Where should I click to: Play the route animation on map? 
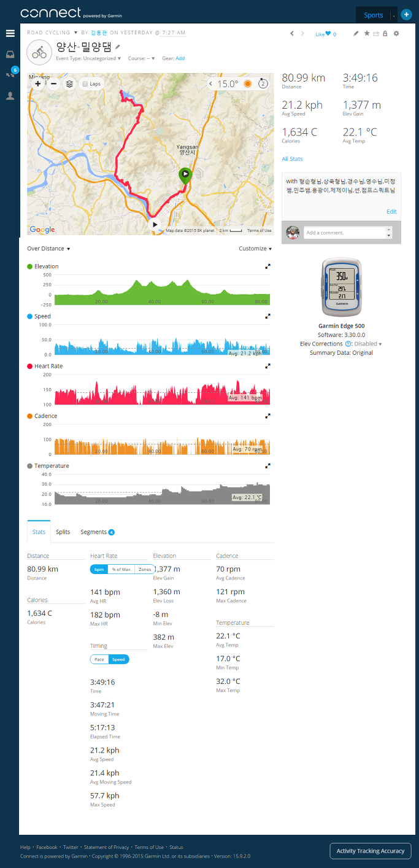click(x=155, y=225)
